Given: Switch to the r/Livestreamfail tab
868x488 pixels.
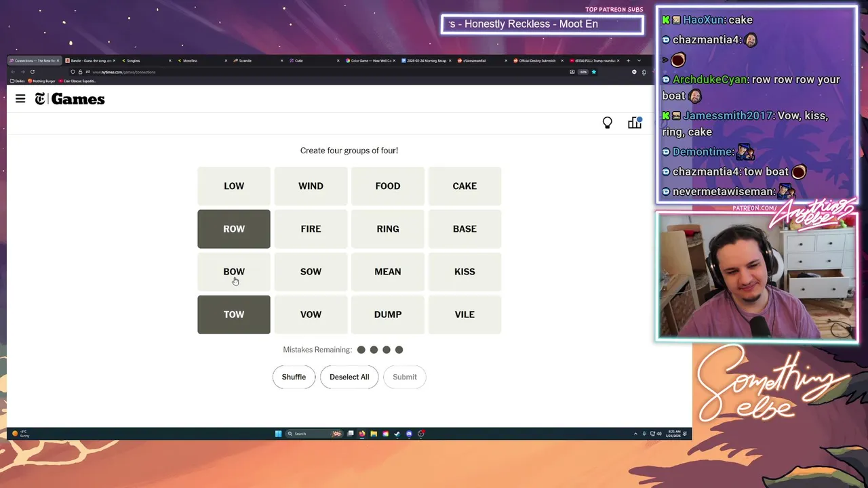Looking at the screenshot, I should (x=481, y=60).
